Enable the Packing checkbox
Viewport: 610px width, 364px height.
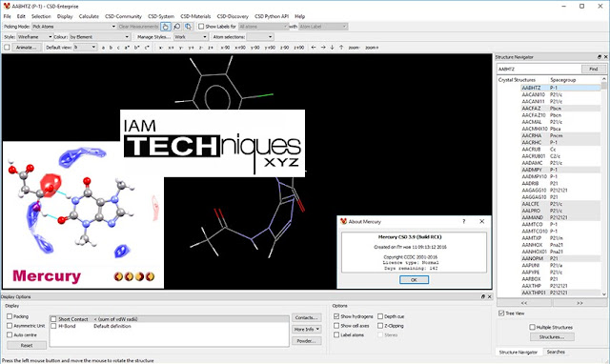[x=10, y=316]
